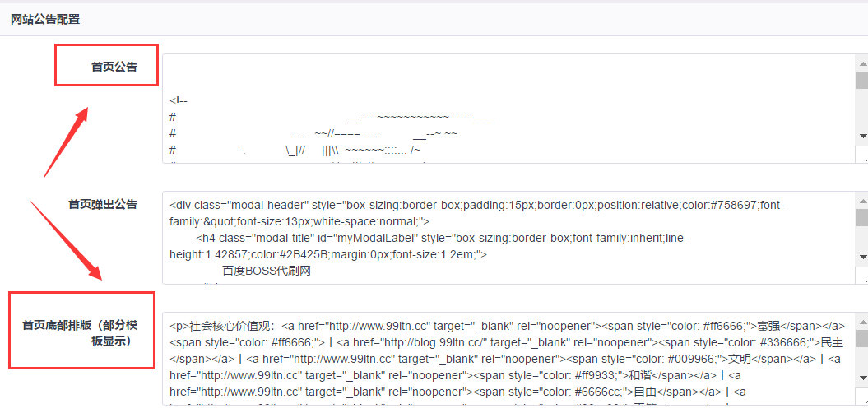Click scroll-up arrow of 首页弹出公告 textarea
Viewport: 868px width, 413px height.
coord(861,199)
